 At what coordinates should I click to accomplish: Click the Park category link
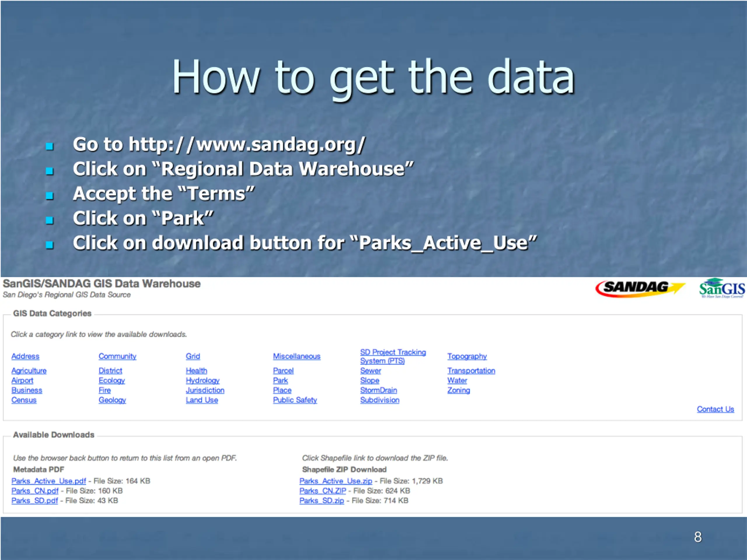[280, 380]
